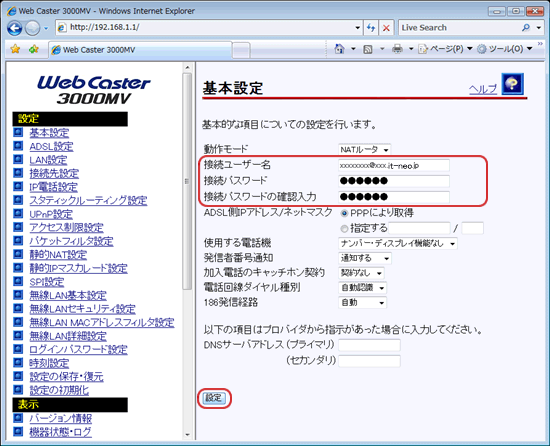
Task: Open the ログインパスワード設定 link
Action: tap(79, 350)
